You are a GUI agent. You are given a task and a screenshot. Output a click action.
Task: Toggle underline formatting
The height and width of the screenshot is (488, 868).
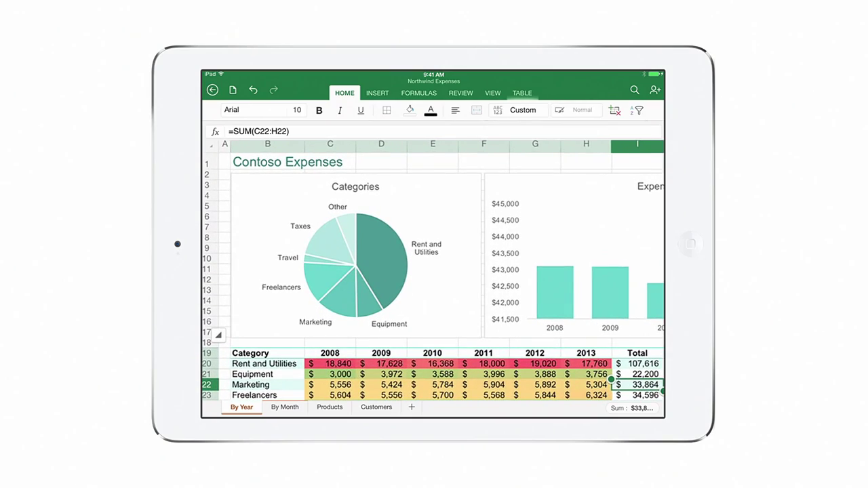361,110
